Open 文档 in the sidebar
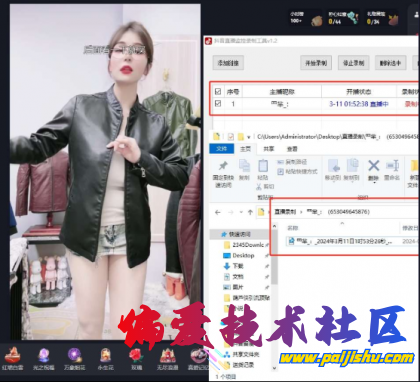Image resolution: width=420 pixels, height=382 pixels. pyautogui.click(x=234, y=277)
